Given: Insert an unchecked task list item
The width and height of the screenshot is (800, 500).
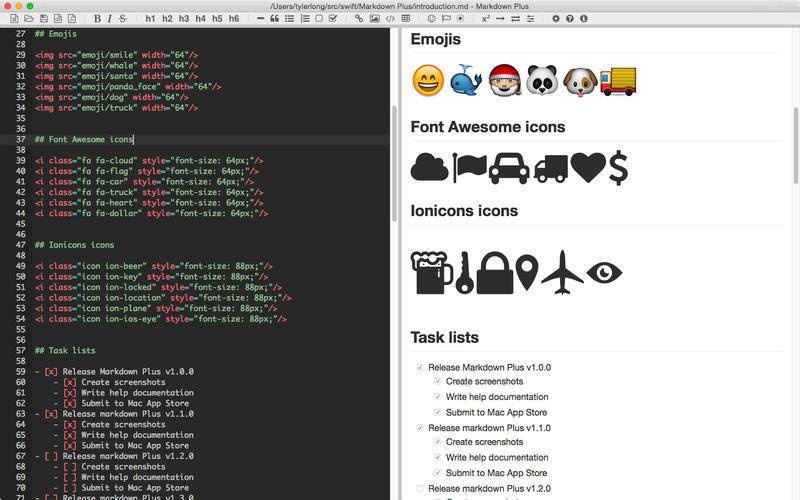Looking at the screenshot, I should coord(319,18).
